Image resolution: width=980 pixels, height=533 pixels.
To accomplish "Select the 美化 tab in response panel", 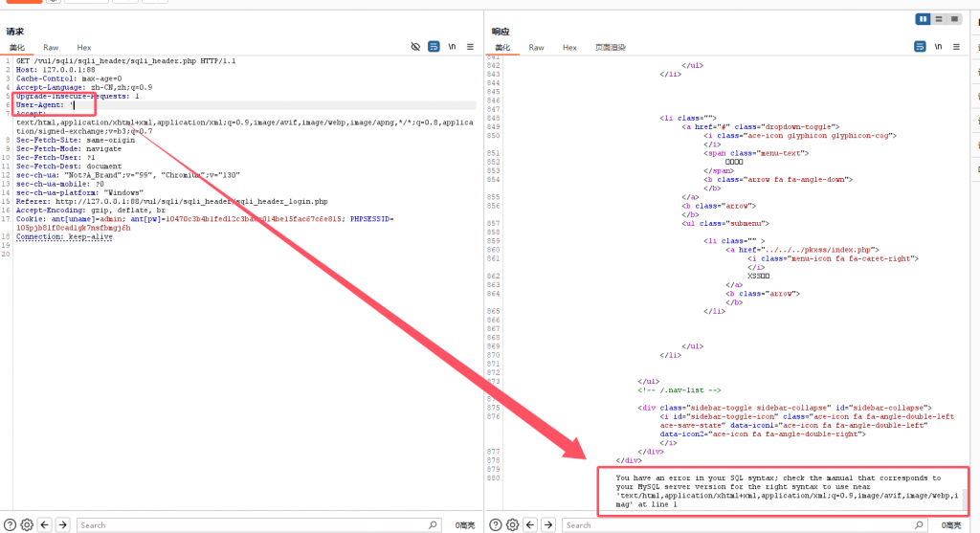I will 502,48.
